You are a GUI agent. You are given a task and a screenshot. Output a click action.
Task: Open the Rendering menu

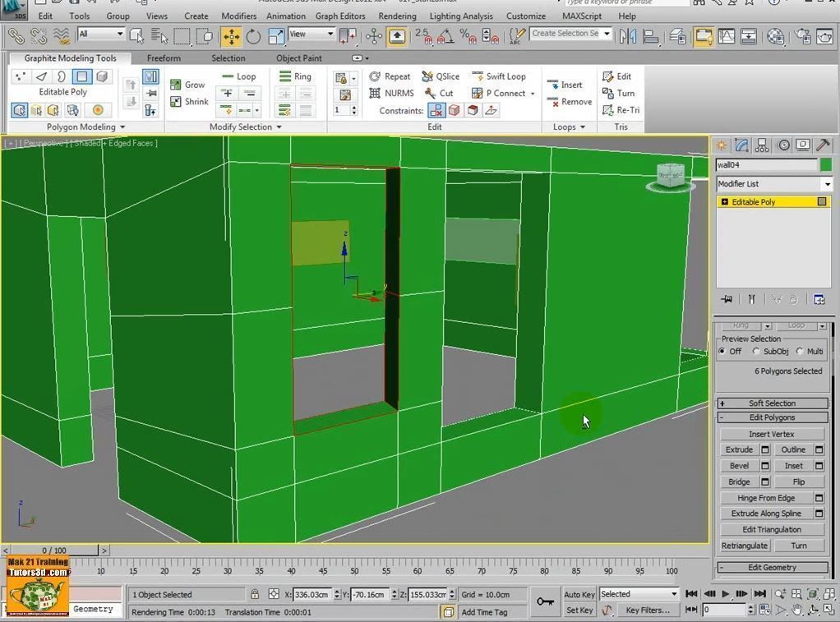(397, 16)
